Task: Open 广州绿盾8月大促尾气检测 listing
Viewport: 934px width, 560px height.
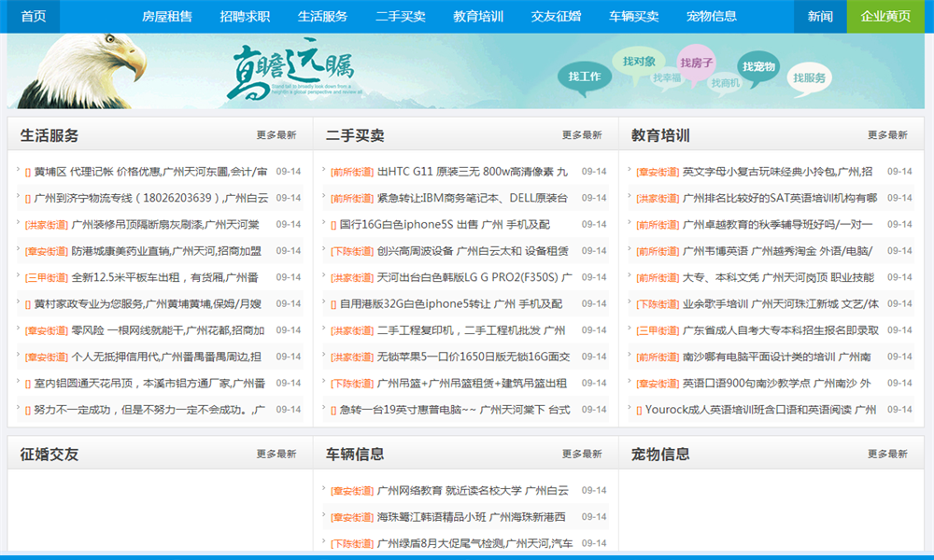Action: [474, 543]
